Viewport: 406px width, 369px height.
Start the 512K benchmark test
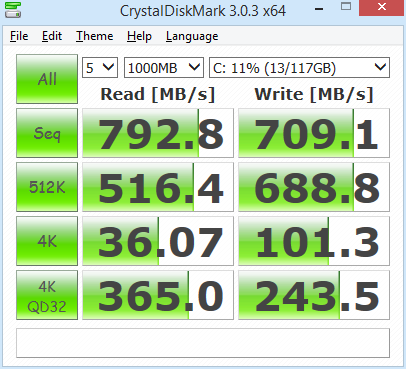tap(47, 187)
